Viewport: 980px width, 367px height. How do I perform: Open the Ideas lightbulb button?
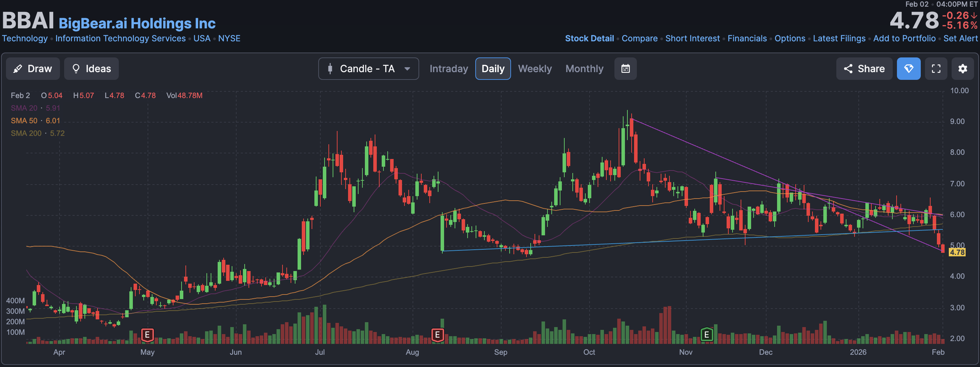click(x=91, y=69)
